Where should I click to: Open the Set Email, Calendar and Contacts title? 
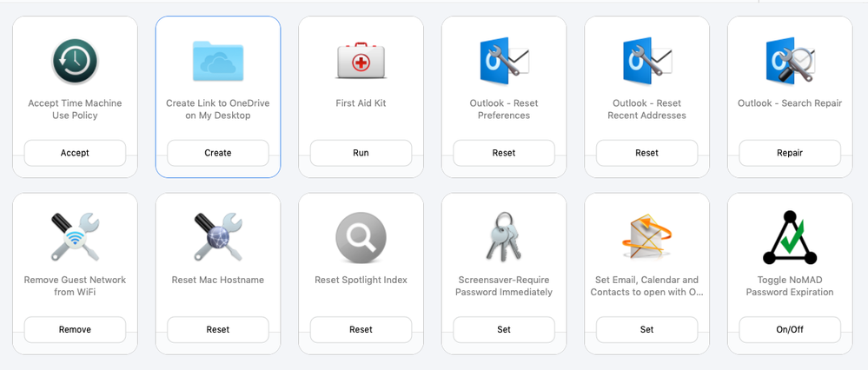tap(646, 286)
